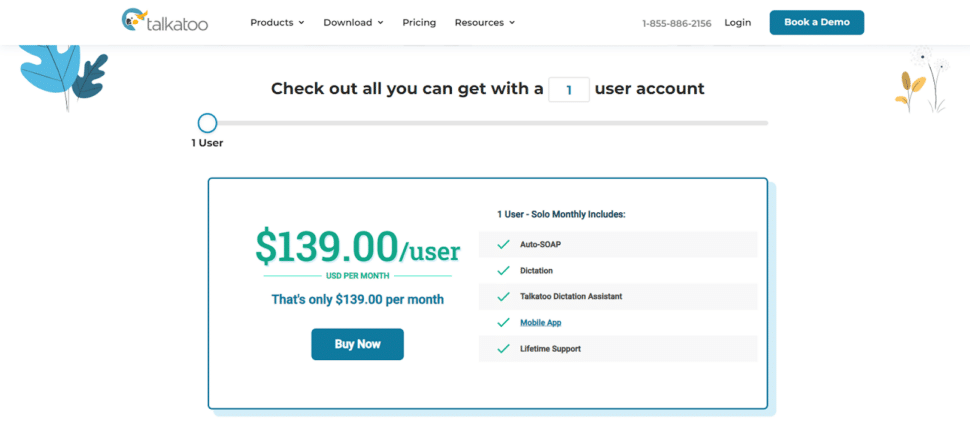Click the Buy Now button
This screenshot has height=436, width=970.
357,344
